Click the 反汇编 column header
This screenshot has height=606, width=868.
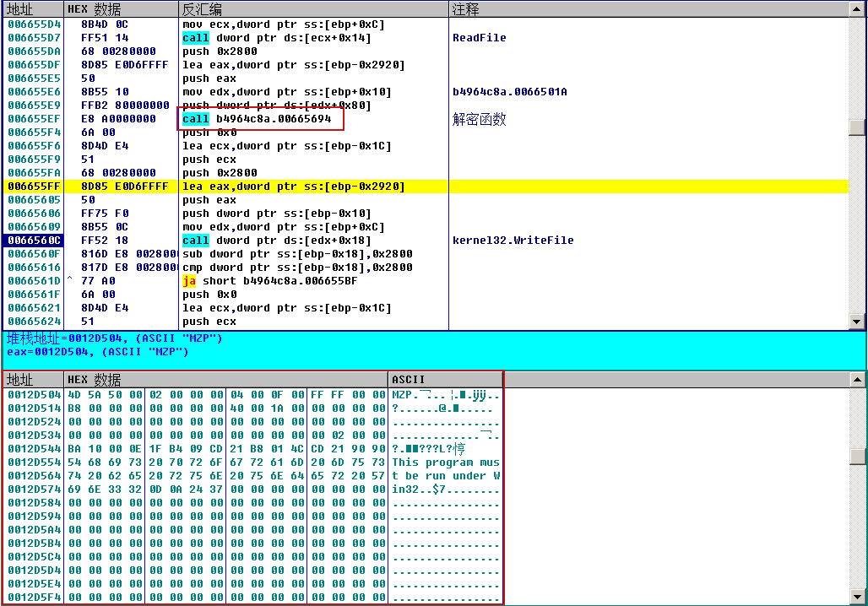(313, 9)
